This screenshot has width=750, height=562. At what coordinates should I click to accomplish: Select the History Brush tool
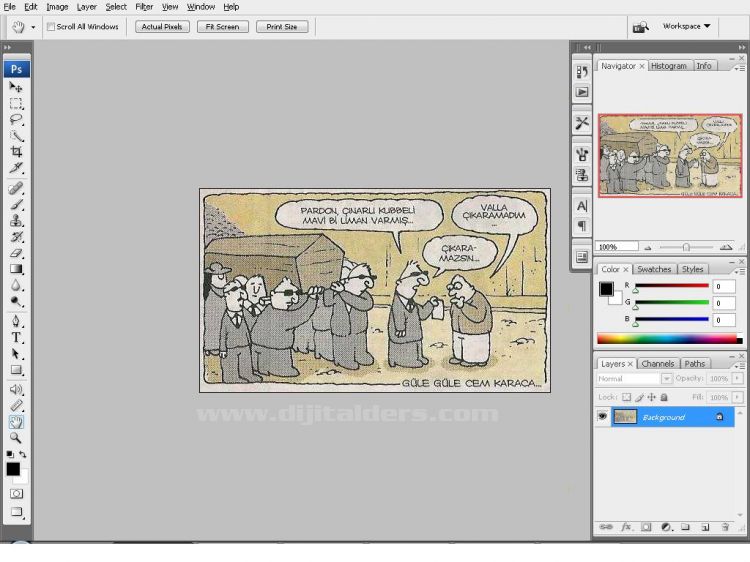tap(16, 237)
